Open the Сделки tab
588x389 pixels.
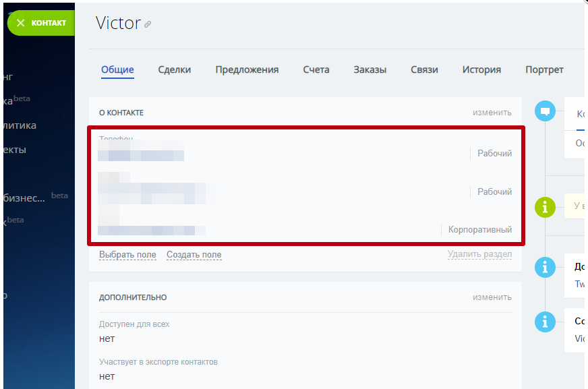[175, 69]
